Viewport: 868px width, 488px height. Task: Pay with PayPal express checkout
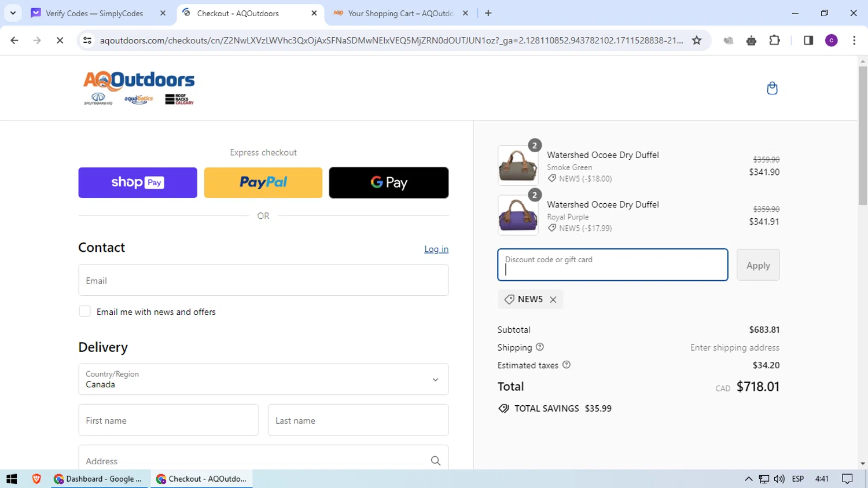click(263, 182)
